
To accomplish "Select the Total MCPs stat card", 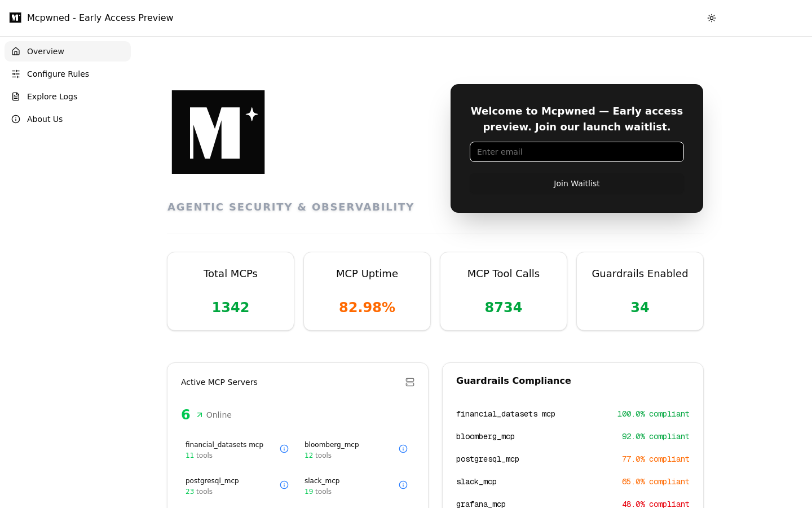I will point(231,291).
